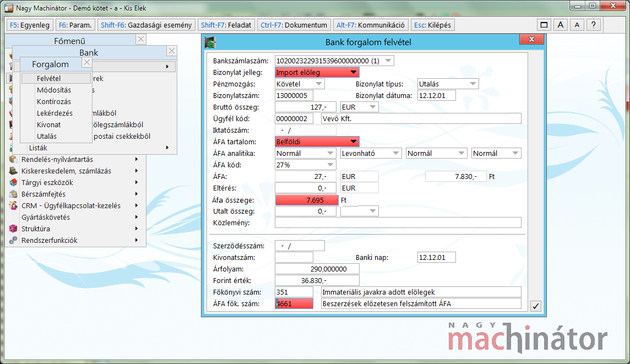Viewport: 630px width, 364px height.
Task: Open Rendszerfunkciók menu
Action: tap(76, 241)
